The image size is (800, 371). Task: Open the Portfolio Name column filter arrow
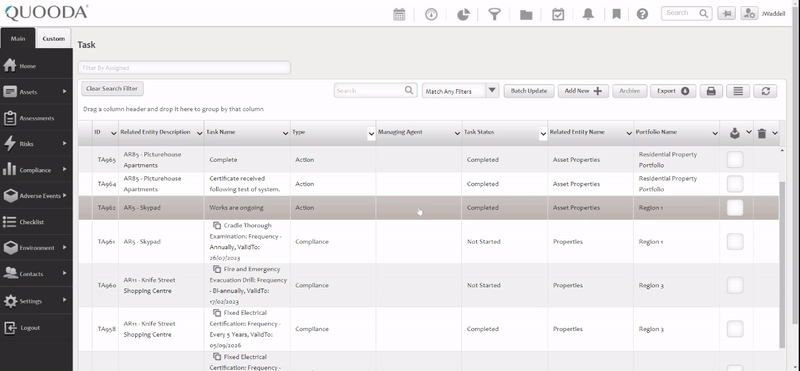[715, 133]
